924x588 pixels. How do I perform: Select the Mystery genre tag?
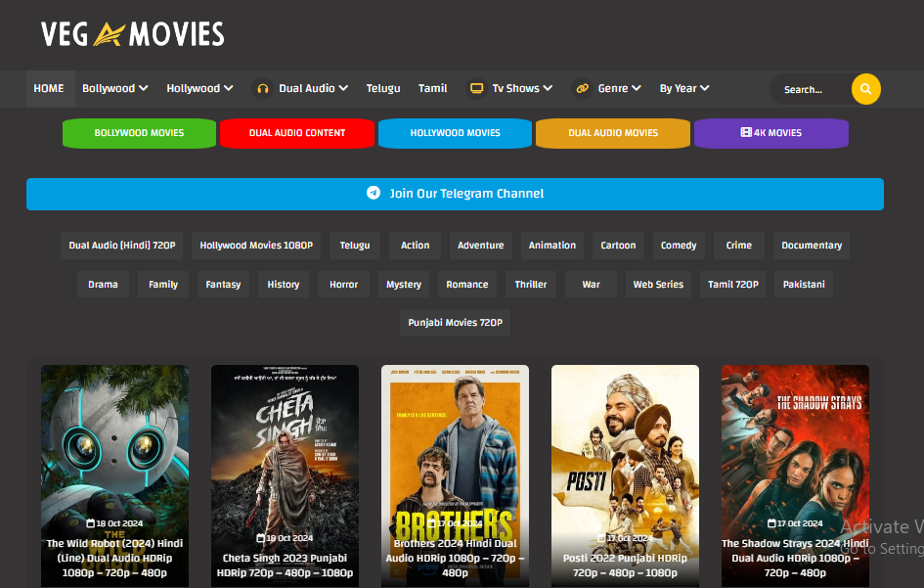404,285
